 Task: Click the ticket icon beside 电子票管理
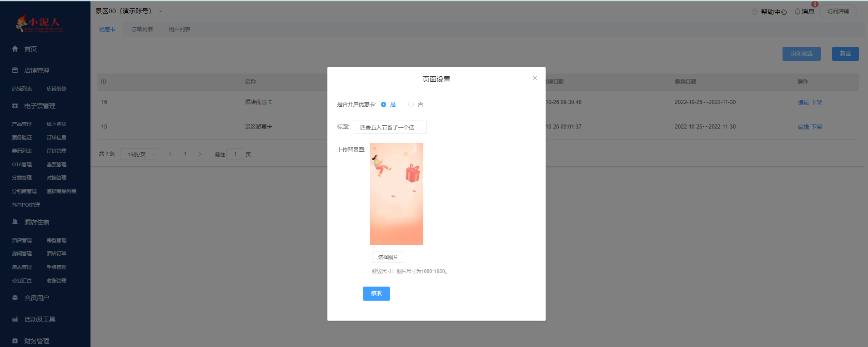click(x=15, y=106)
